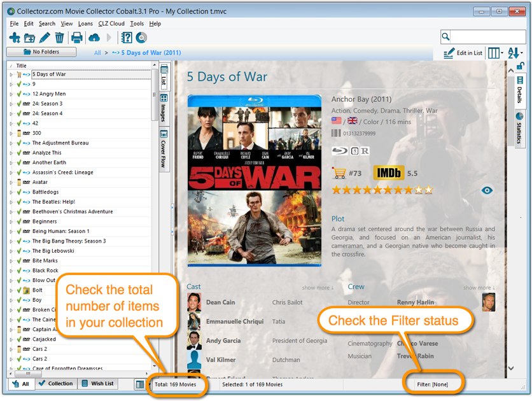Screen dimensions: 532x401
Task: Open the Help menu
Action: tap(155, 24)
